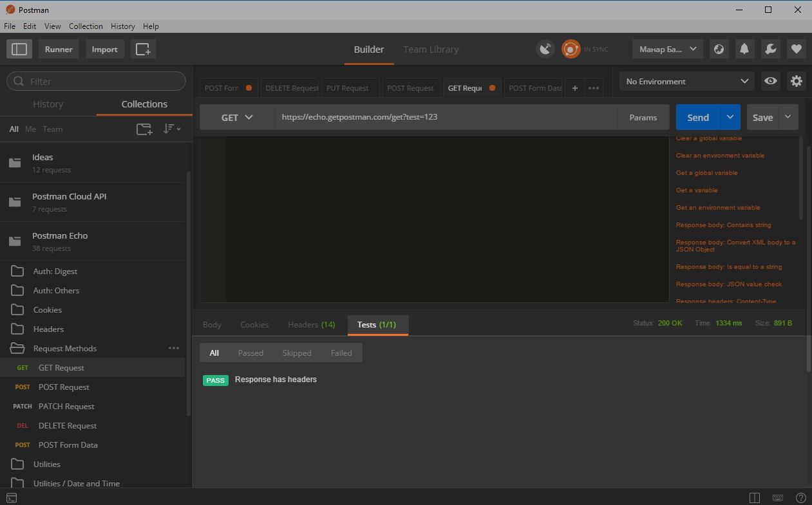Open keyboard shortcuts from the status bar
Screen dimensions: 812x505
click(x=777, y=497)
